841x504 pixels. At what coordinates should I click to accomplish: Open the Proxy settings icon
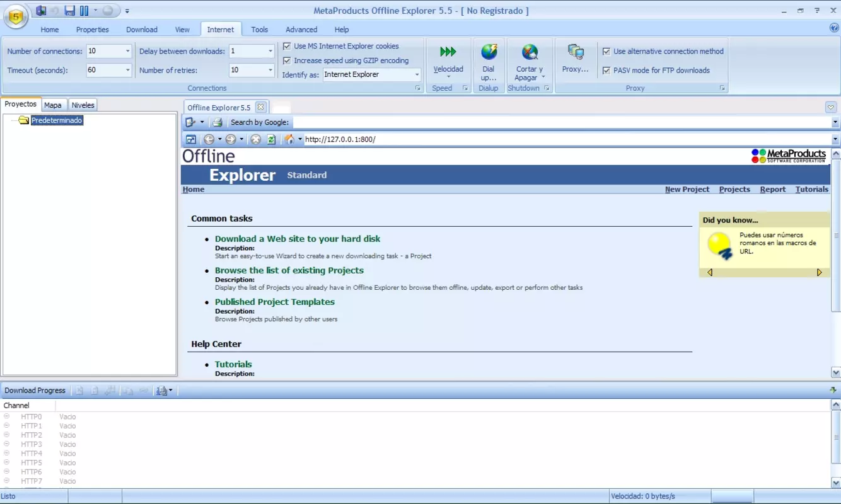tap(575, 52)
